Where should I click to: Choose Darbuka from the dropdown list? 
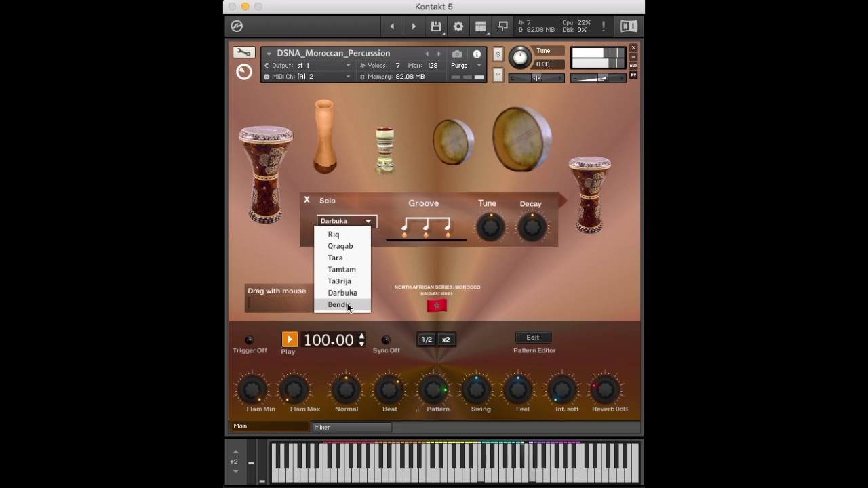[342, 293]
